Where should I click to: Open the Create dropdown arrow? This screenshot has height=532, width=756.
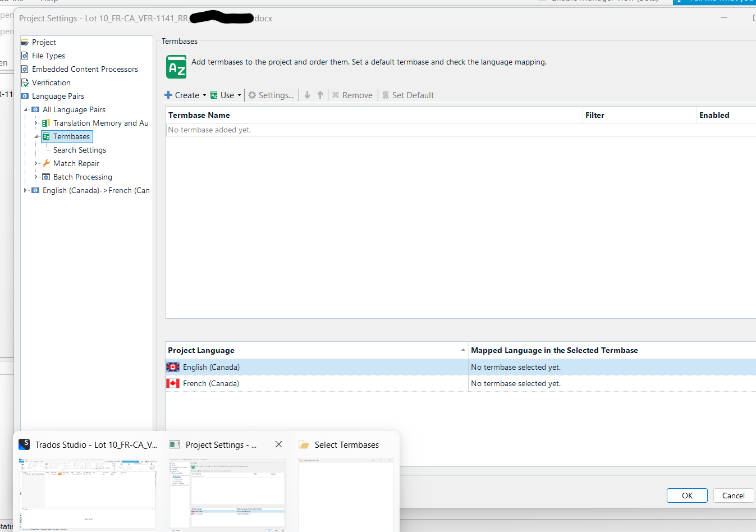pyautogui.click(x=204, y=95)
